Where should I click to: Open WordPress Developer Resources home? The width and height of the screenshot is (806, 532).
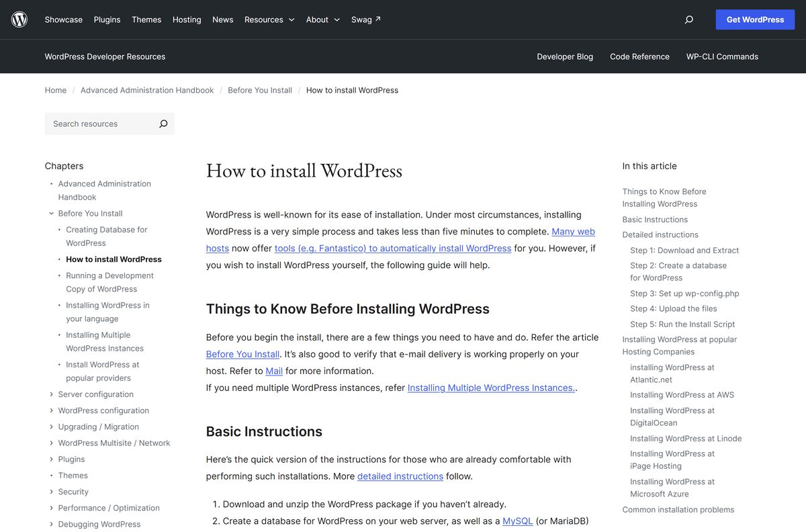[x=105, y=56]
